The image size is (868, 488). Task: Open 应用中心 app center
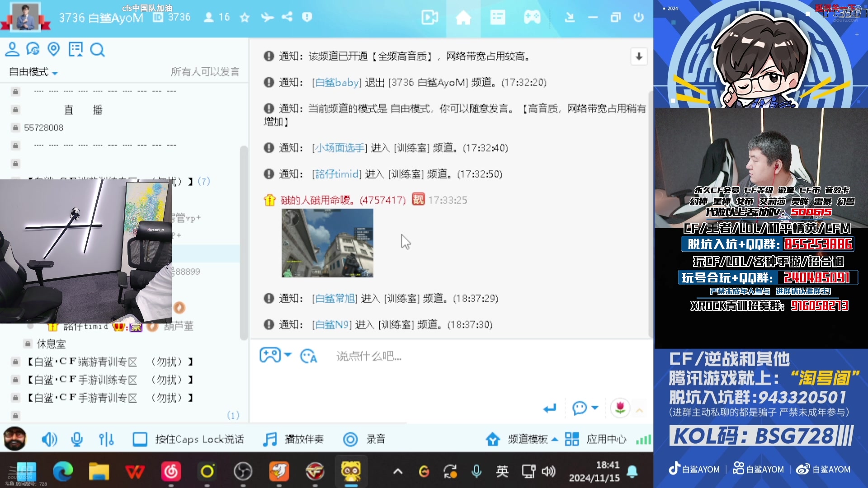pyautogui.click(x=596, y=439)
